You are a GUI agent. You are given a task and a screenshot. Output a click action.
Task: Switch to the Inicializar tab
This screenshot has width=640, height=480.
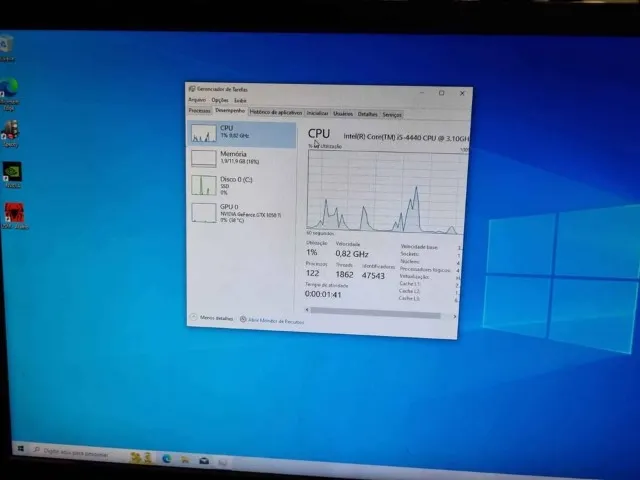coord(317,113)
